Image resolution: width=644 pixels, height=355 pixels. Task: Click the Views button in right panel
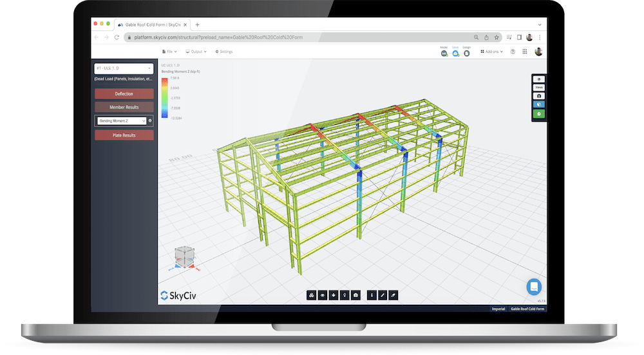(x=539, y=88)
